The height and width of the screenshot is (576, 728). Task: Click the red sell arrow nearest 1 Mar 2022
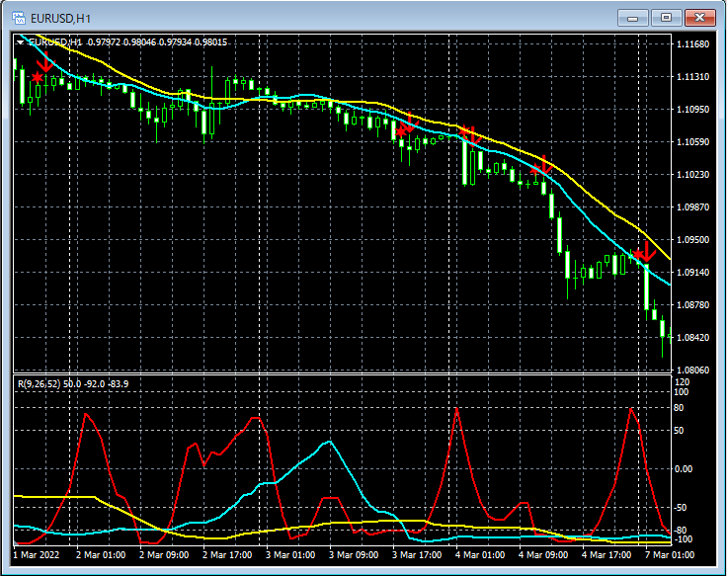[x=46, y=62]
